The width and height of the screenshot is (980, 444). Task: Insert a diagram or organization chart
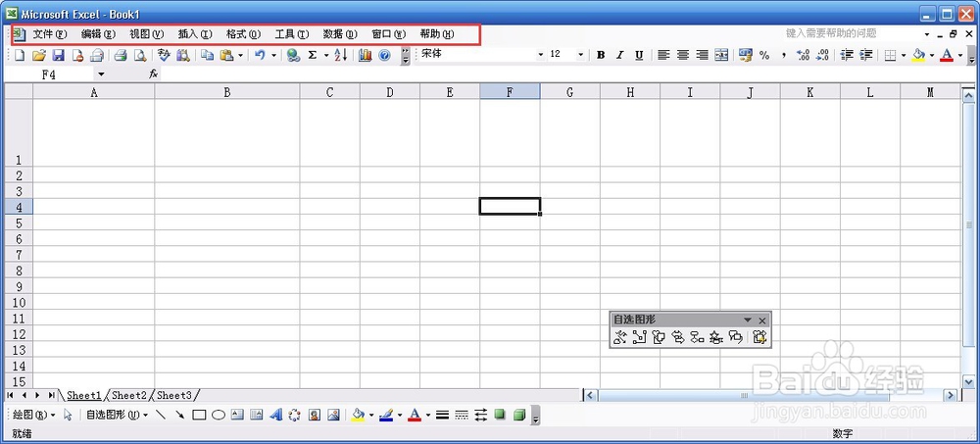pos(295,415)
